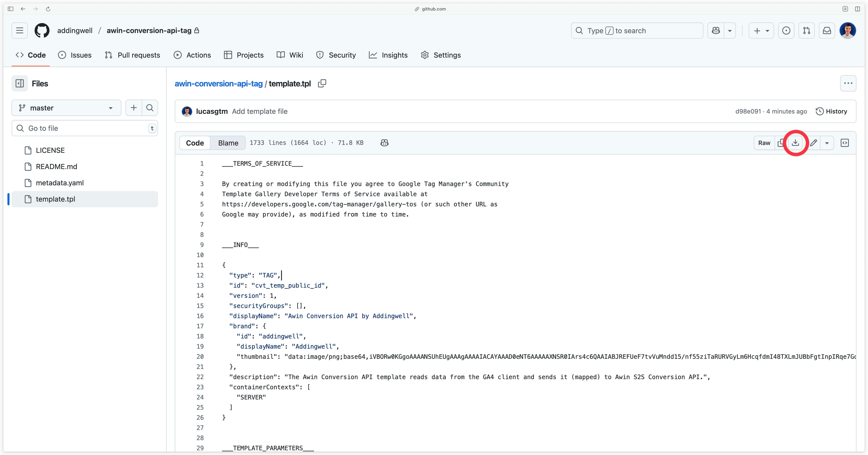868x455 pixels.
Task: Open the master branch selector dropdown
Action: (x=66, y=108)
